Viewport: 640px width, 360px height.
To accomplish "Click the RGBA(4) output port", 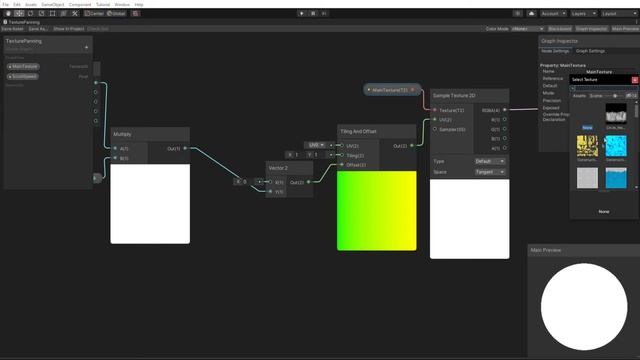I will [x=505, y=110].
